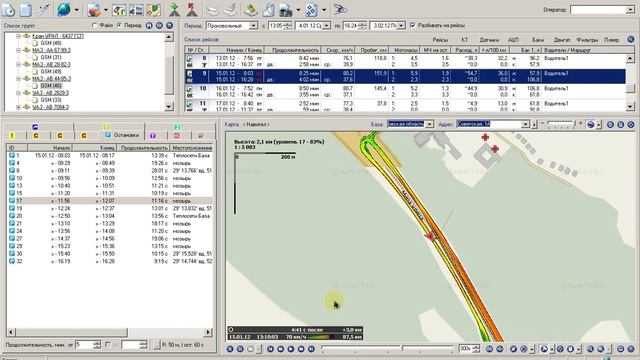
Task: Select the Период radio button
Action: coord(119,25)
